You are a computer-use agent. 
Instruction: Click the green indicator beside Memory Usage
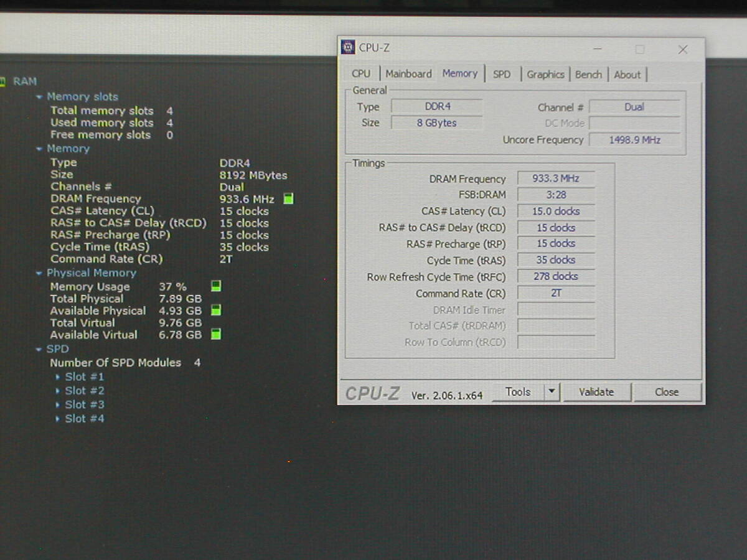216,286
